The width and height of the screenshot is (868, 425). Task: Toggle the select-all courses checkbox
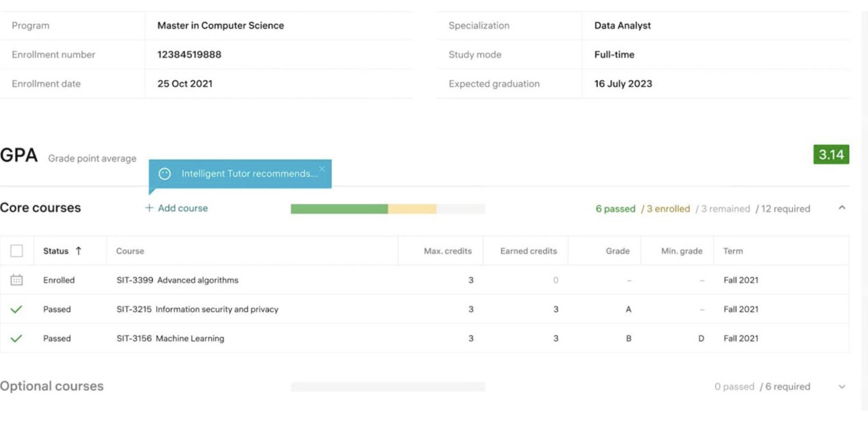(x=17, y=251)
